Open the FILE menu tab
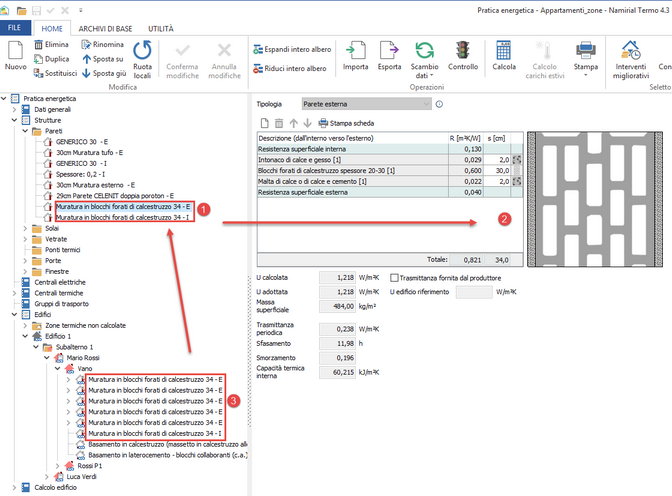Viewport: 672px width, 496px height. [x=15, y=27]
